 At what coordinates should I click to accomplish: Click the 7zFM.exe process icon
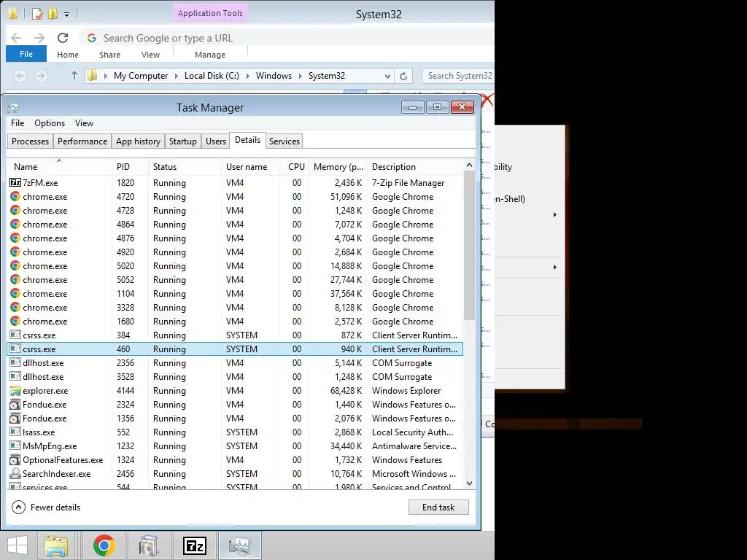point(15,182)
